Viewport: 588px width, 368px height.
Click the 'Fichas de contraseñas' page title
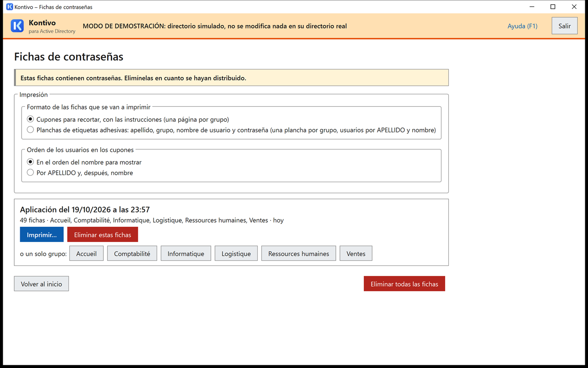tap(69, 57)
